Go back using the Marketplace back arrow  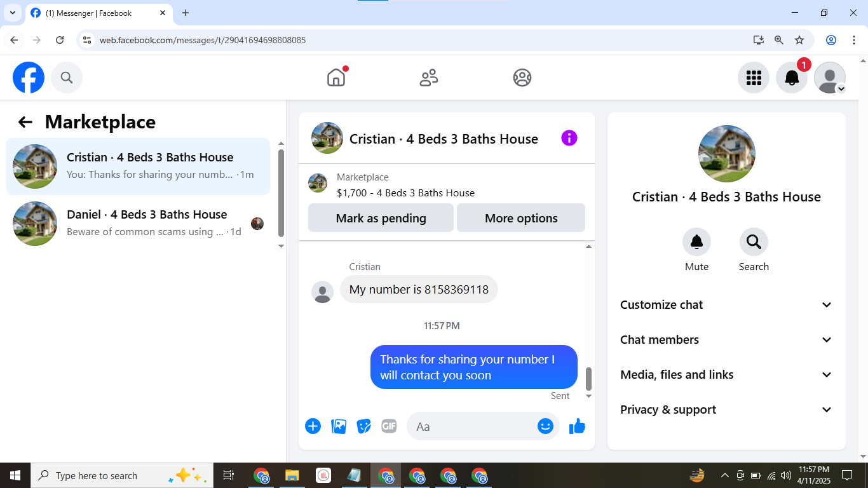click(x=25, y=122)
